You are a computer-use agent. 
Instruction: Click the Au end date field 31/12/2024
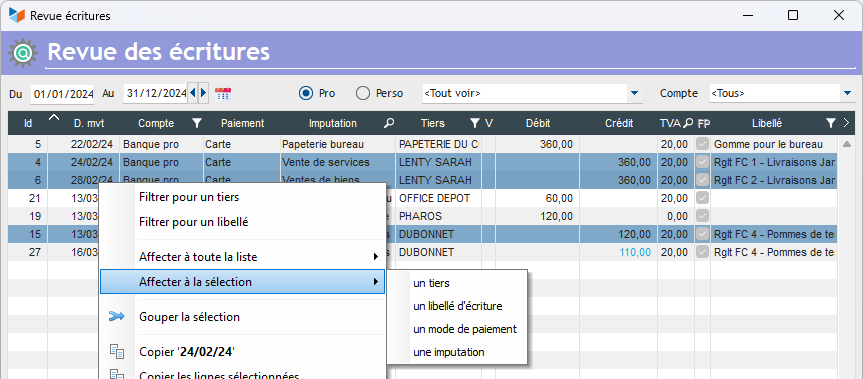click(x=156, y=94)
